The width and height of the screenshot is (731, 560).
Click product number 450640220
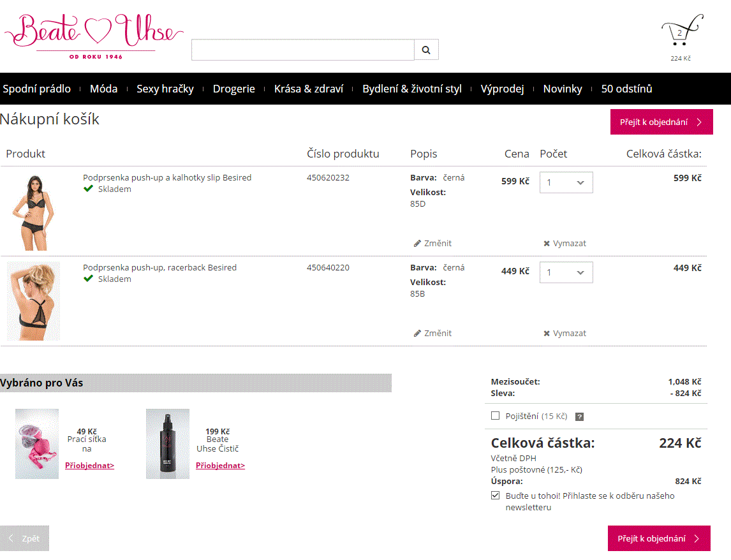coord(328,268)
